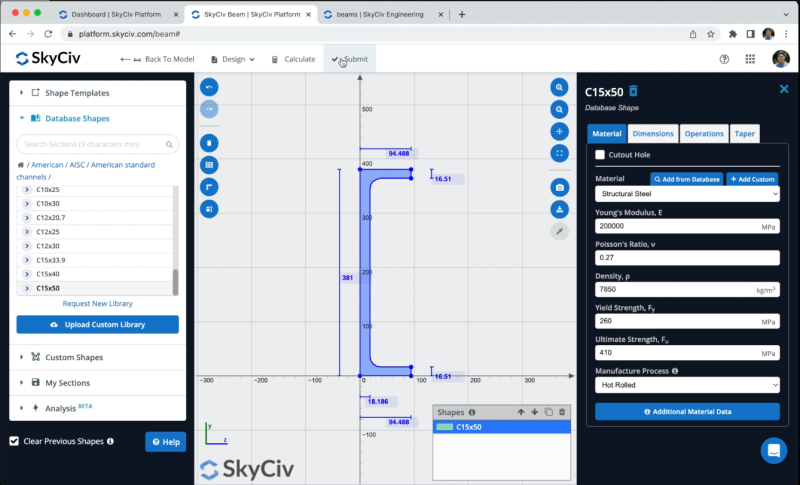
Task: Click Back To Model
Action: click(x=157, y=59)
